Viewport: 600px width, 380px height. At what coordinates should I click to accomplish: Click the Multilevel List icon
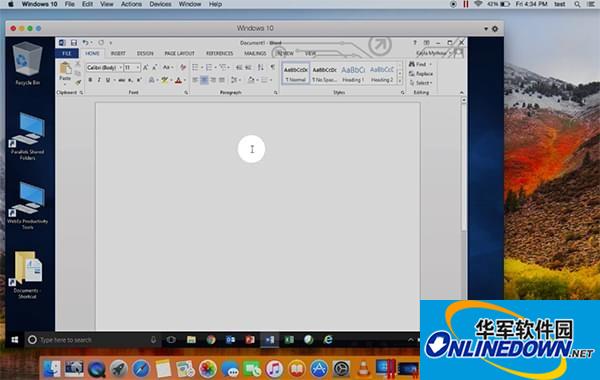click(223, 67)
